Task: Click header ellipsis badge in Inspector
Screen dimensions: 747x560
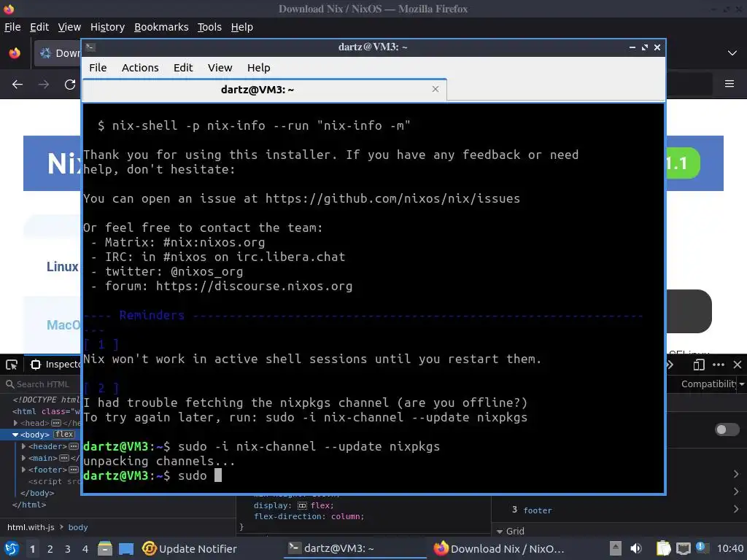Action: click(74, 446)
